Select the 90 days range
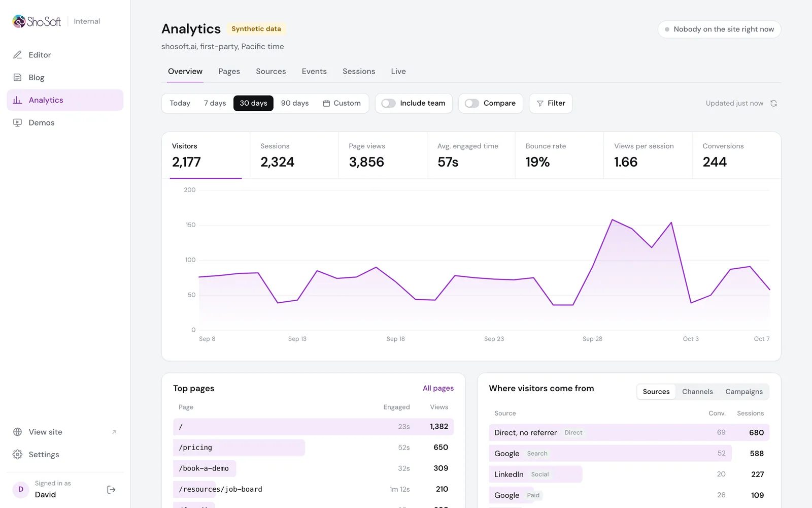Viewport: 812px width, 508px height. [x=295, y=103]
